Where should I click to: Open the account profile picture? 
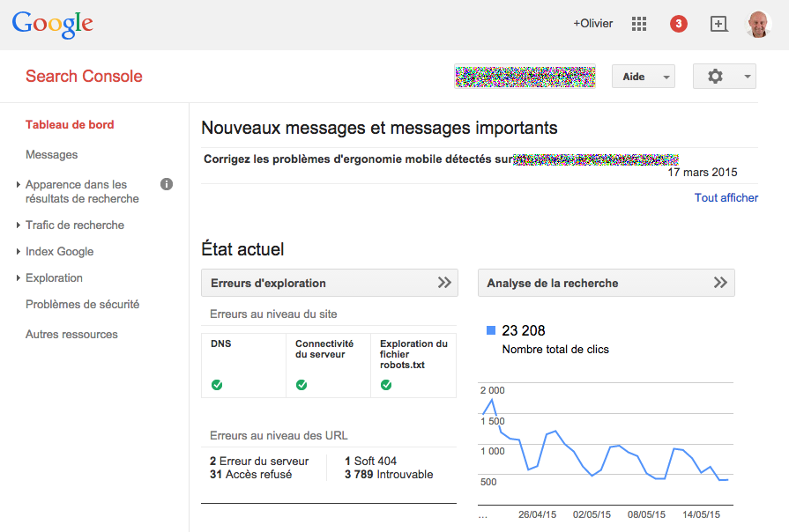point(758,24)
